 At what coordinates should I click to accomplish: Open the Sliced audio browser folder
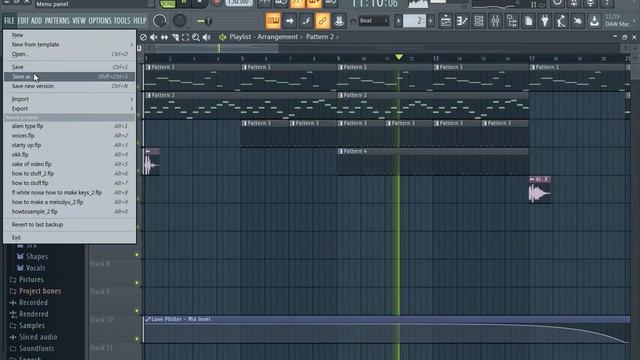(33, 337)
